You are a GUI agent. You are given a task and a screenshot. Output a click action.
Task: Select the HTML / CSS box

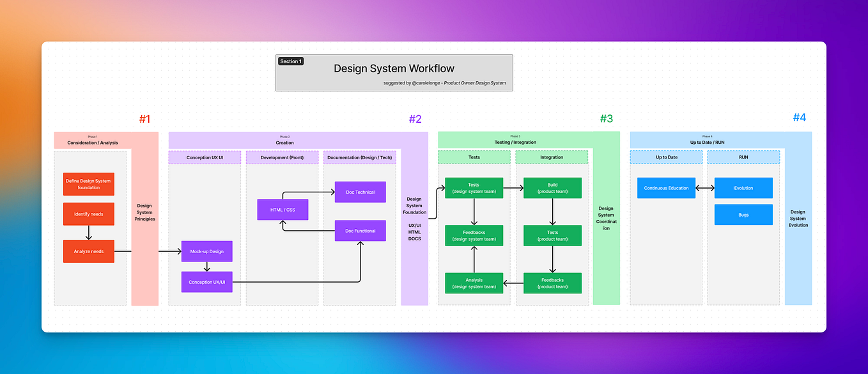click(x=282, y=209)
